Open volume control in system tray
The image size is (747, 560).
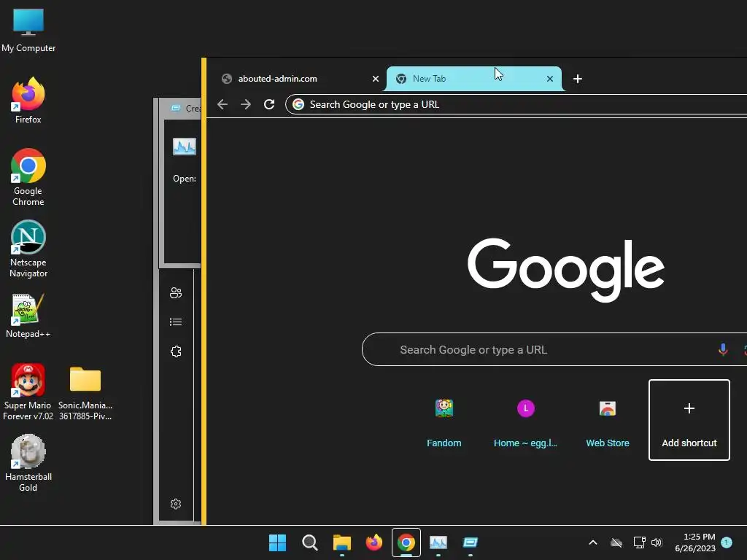click(x=657, y=542)
